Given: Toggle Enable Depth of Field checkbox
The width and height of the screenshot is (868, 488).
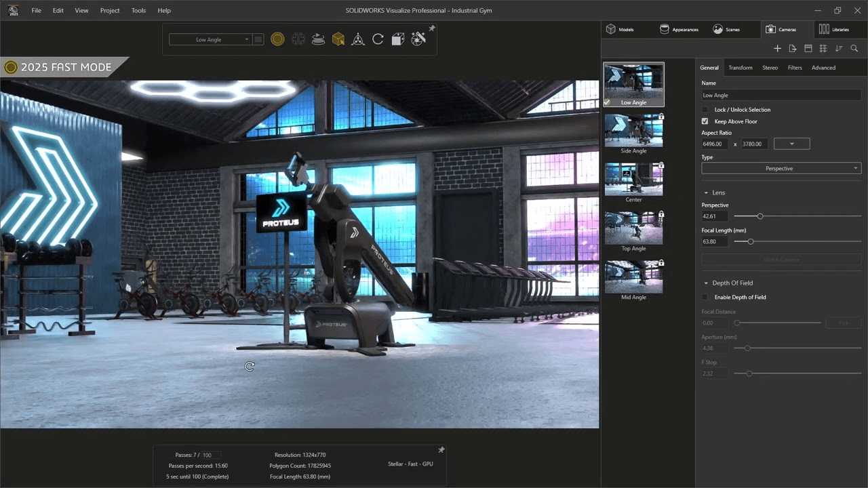Looking at the screenshot, I should pyautogui.click(x=705, y=298).
